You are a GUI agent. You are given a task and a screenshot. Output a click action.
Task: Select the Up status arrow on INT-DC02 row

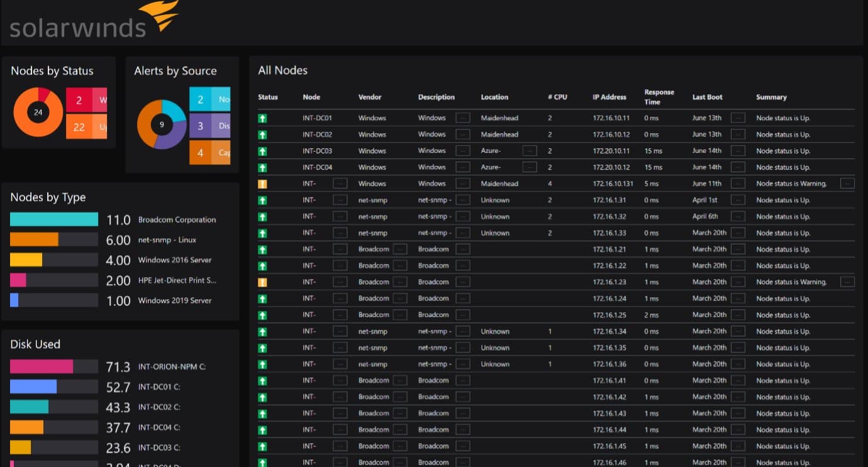pyautogui.click(x=262, y=135)
